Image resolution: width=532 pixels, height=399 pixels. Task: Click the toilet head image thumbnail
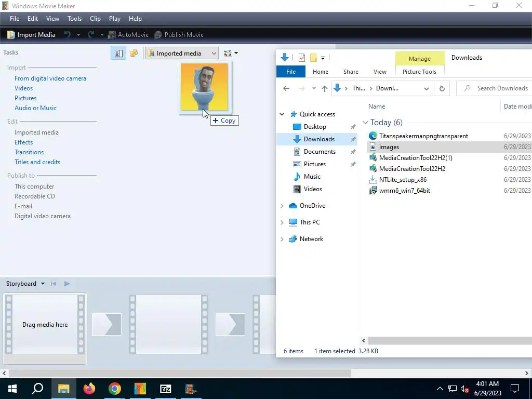pyautogui.click(x=204, y=87)
